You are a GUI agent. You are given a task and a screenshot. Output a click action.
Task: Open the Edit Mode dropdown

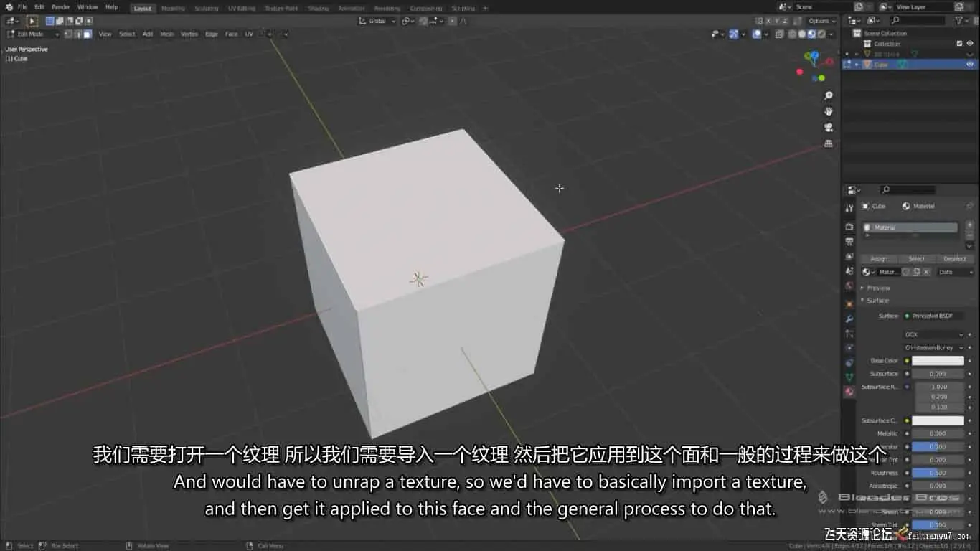coord(32,34)
